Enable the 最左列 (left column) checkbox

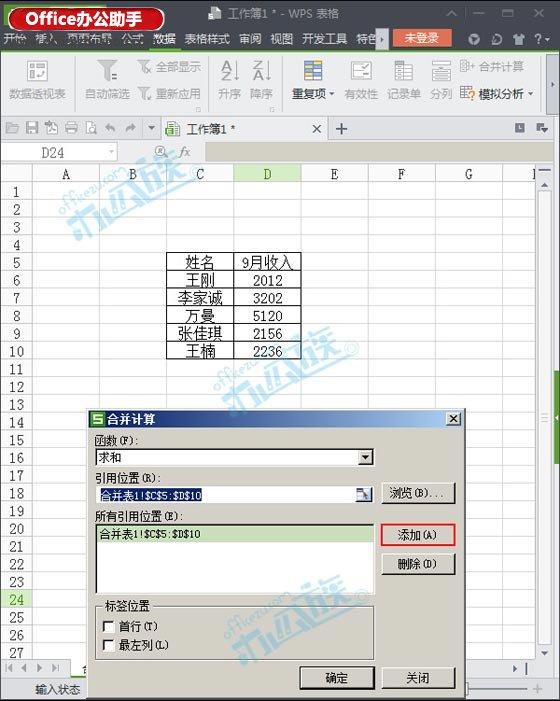click(109, 645)
